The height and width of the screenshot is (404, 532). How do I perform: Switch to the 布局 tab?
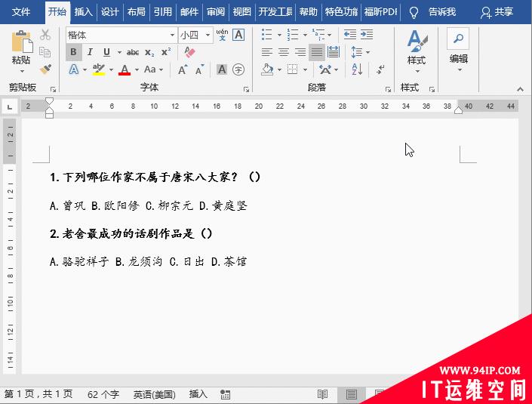click(136, 12)
